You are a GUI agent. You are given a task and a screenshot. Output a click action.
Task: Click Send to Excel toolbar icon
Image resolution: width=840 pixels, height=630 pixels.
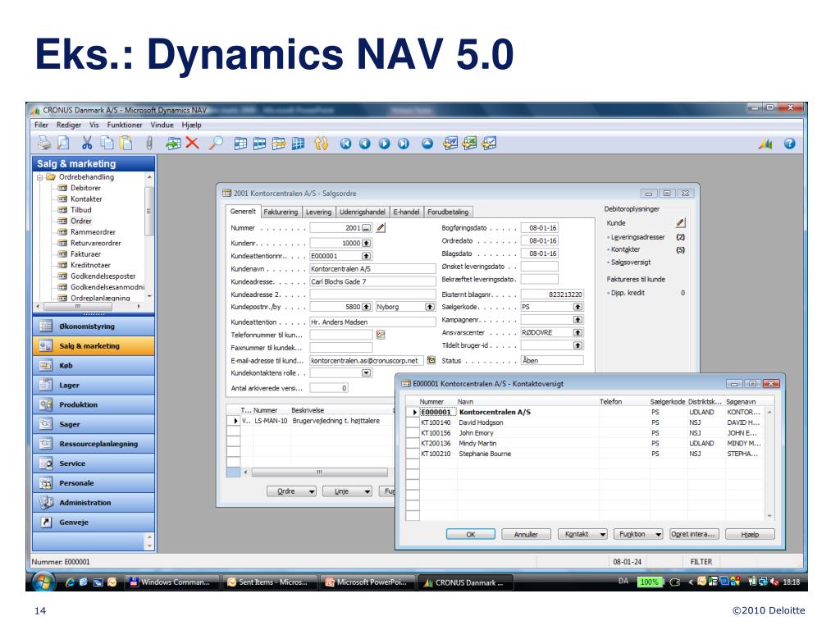469,143
